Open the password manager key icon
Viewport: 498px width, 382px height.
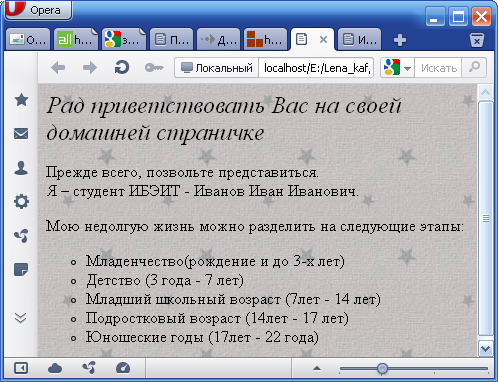[154, 68]
